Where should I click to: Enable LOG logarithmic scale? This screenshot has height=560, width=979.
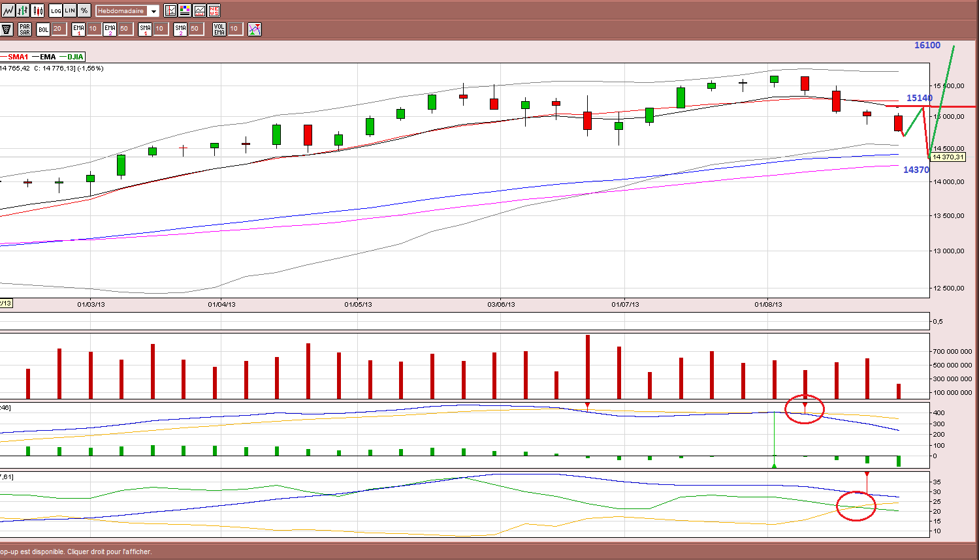click(56, 10)
